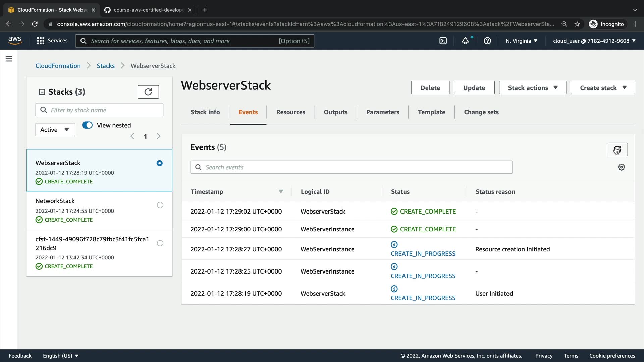Refresh the Stacks list
The width and height of the screenshot is (644, 362).
pos(148,92)
